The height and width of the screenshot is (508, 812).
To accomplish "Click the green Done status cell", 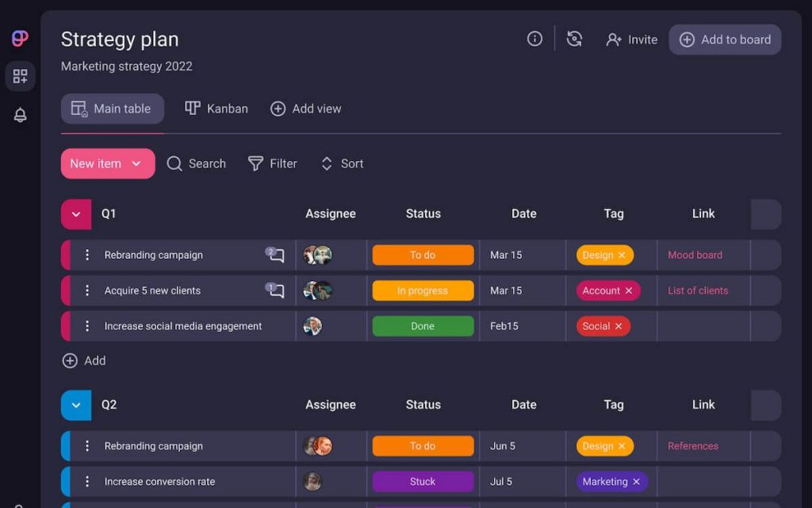I will [423, 326].
